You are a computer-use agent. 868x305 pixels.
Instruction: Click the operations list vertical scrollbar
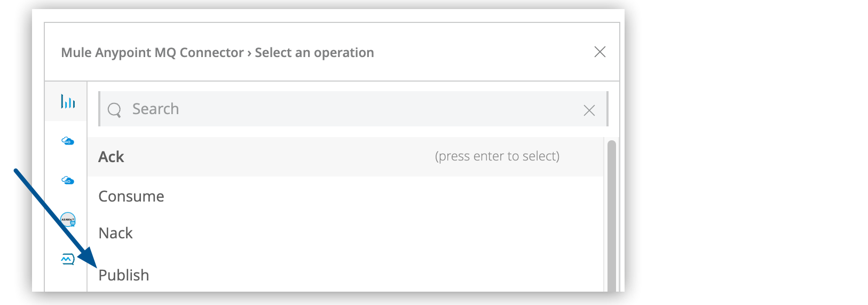pyautogui.click(x=611, y=213)
